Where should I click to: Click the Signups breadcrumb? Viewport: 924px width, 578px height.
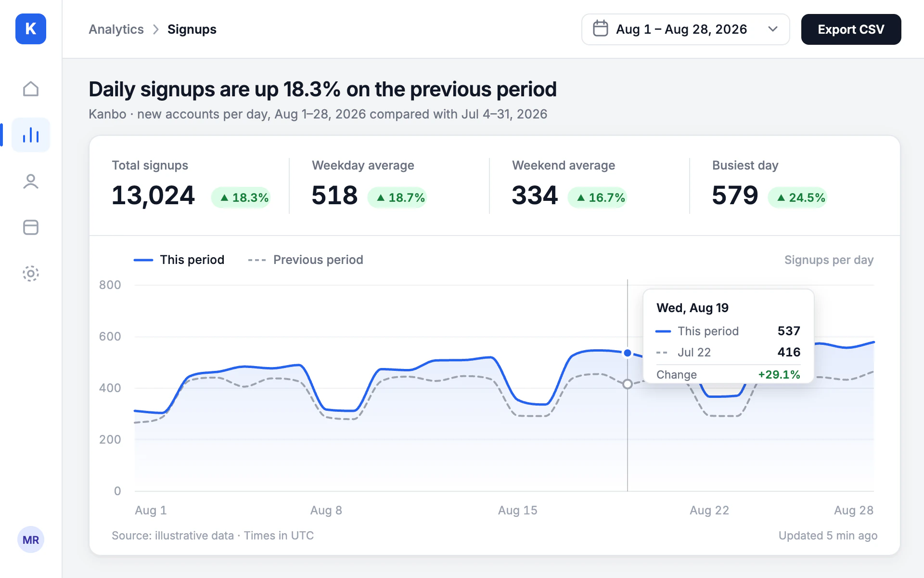(x=192, y=29)
